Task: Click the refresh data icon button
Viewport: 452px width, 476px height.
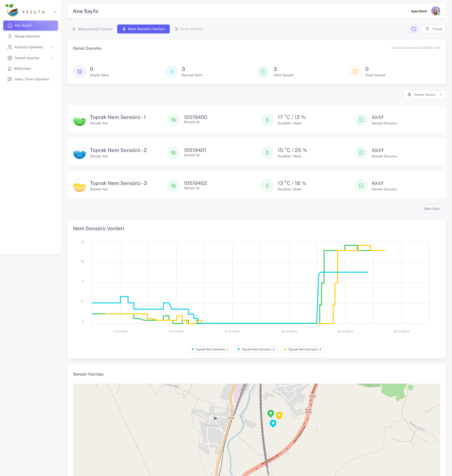Action: tap(414, 29)
